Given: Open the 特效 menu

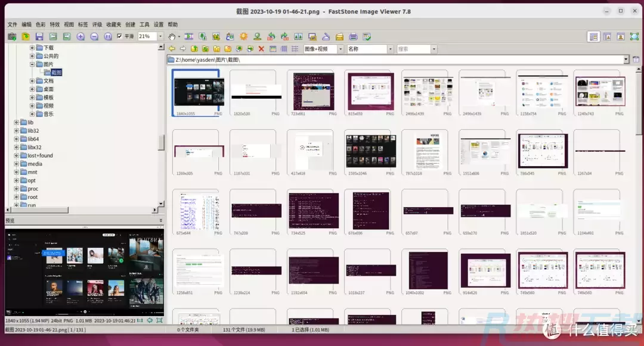Looking at the screenshot, I should 55,24.
